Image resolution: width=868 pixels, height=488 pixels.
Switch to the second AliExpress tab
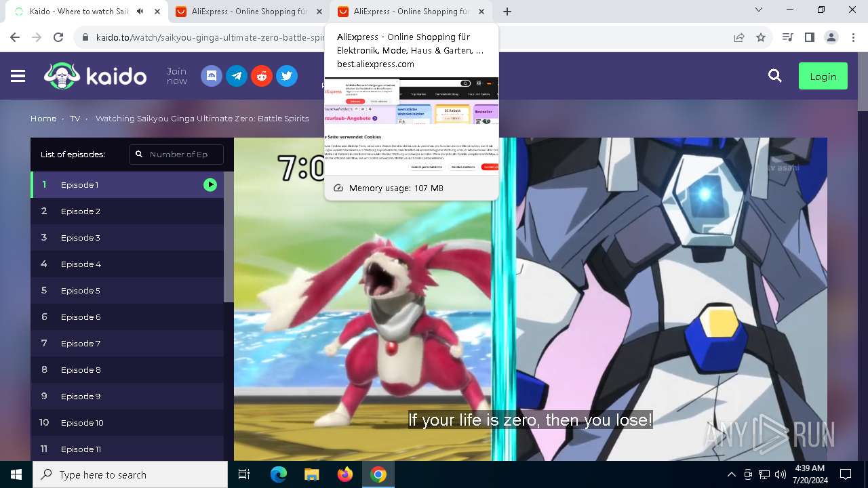tap(411, 12)
